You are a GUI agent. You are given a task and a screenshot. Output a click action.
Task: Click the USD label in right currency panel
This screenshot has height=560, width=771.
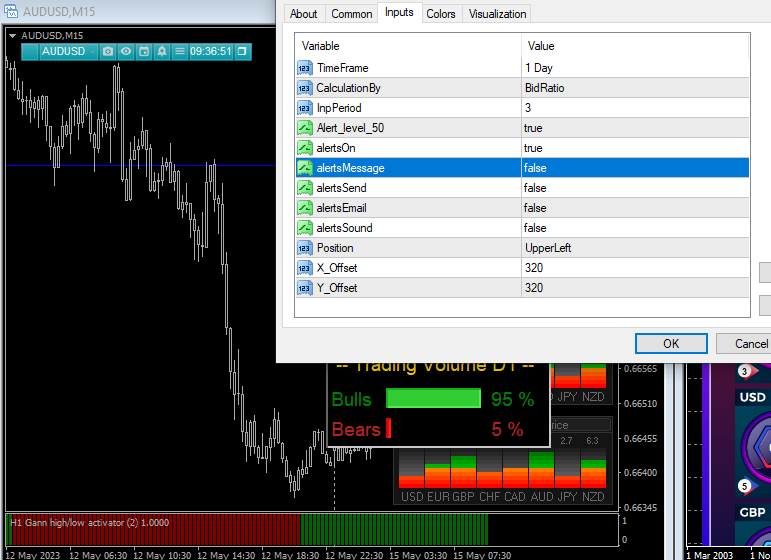pos(752,397)
